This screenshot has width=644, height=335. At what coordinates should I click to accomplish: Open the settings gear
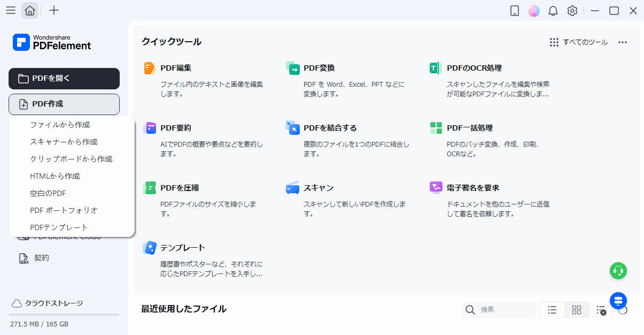(572, 10)
